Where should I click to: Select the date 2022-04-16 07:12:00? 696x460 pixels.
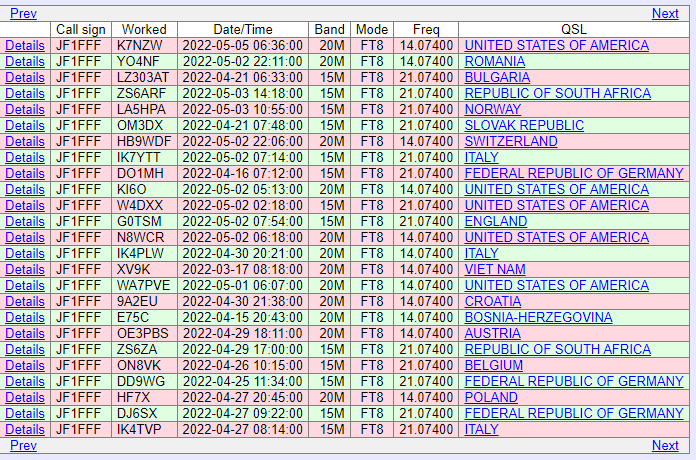pyautogui.click(x=243, y=173)
